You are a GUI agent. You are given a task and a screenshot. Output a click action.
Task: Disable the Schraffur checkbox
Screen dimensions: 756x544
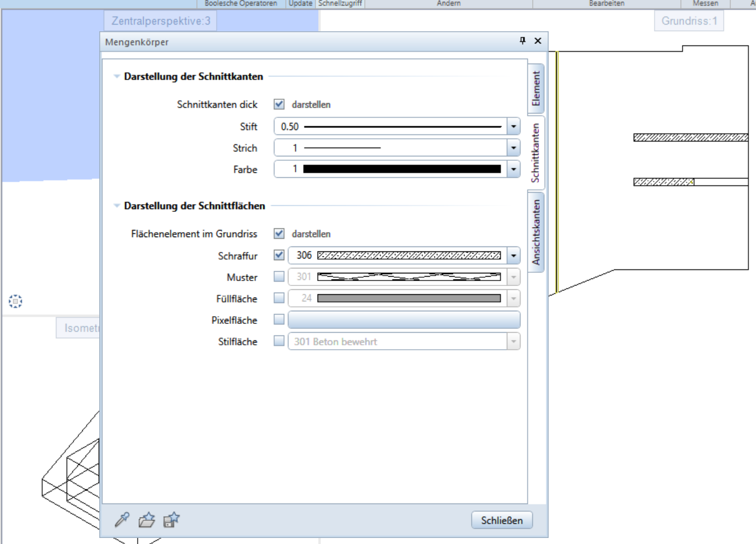tap(279, 255)
